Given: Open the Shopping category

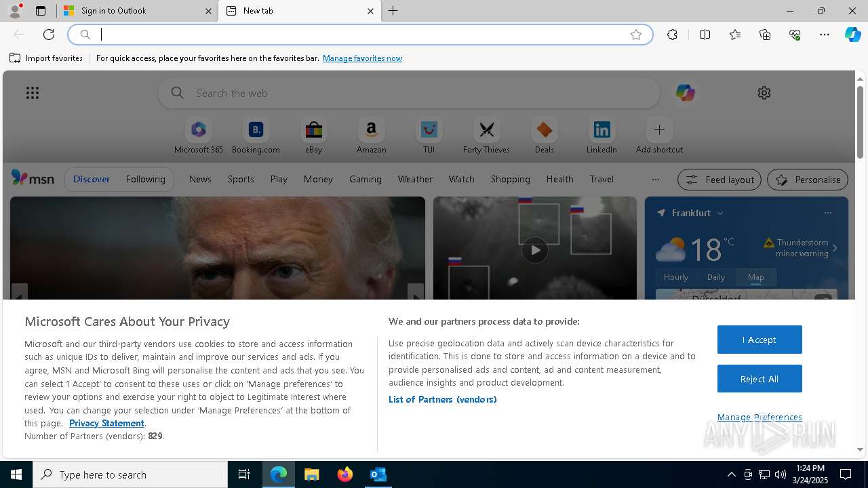Looking at the screenshot, I should pyautogui.click(x=510, y=179).
